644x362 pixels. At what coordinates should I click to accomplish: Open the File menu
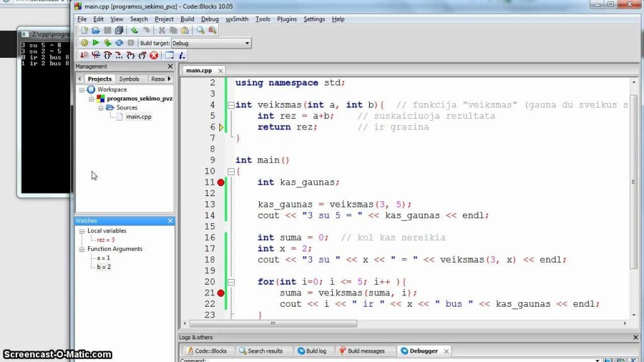click(82, 19)
